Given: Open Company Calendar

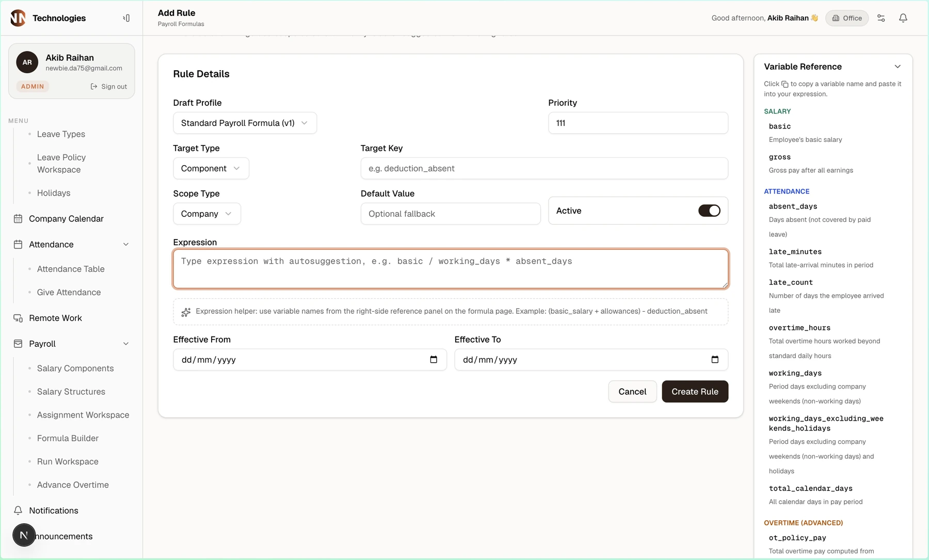Looking at the screenshot, I should [x=66, y=219].
